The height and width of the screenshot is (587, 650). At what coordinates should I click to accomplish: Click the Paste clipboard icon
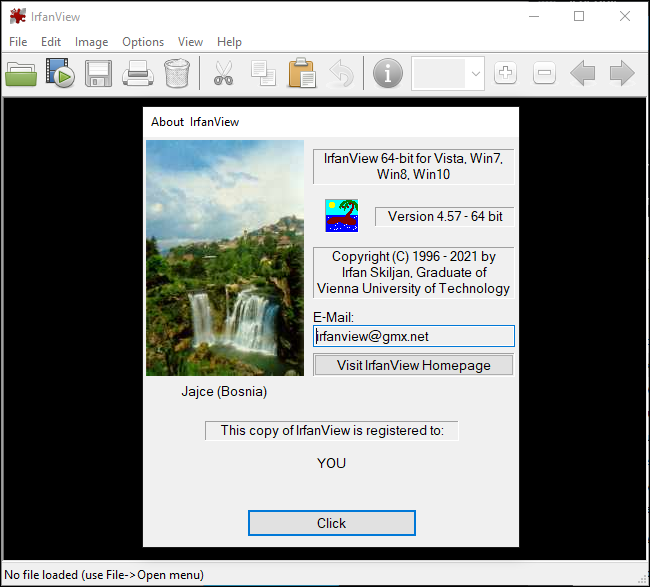click(301, 73)
